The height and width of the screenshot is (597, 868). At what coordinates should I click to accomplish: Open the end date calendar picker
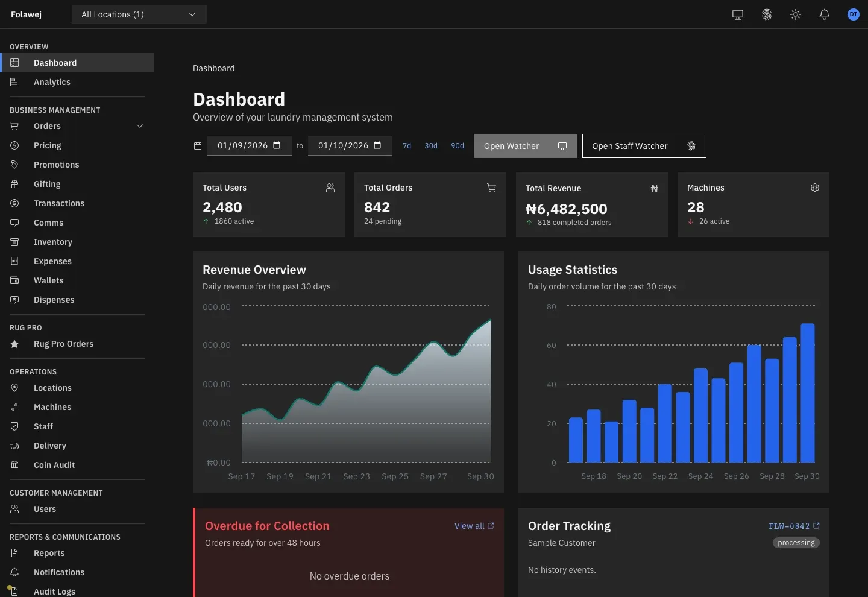(x=377, y=145)
